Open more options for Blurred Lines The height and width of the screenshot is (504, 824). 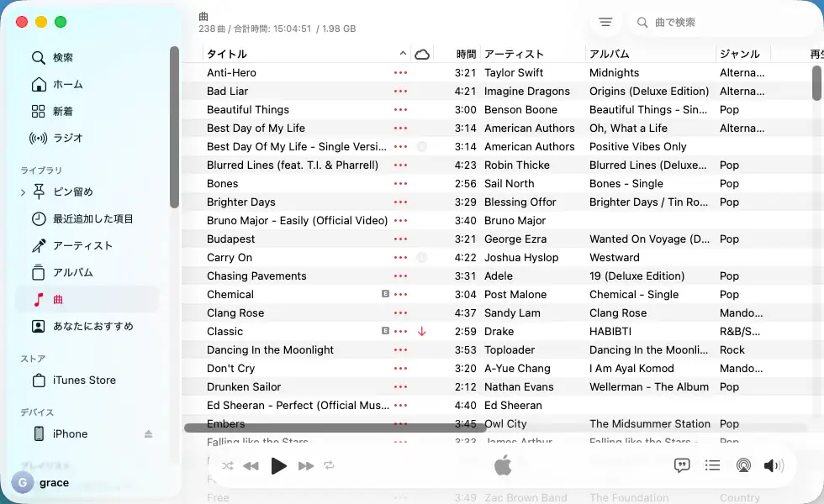click(400, 165)
